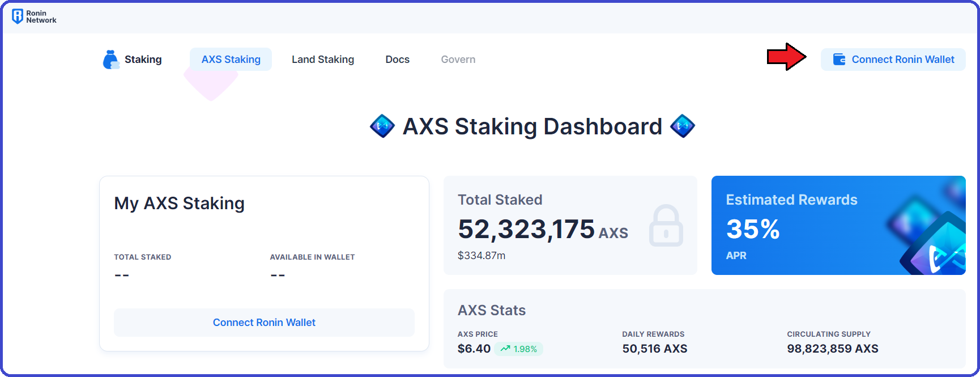
Task: Open the Docs menu item
Action: click(398, 60)
